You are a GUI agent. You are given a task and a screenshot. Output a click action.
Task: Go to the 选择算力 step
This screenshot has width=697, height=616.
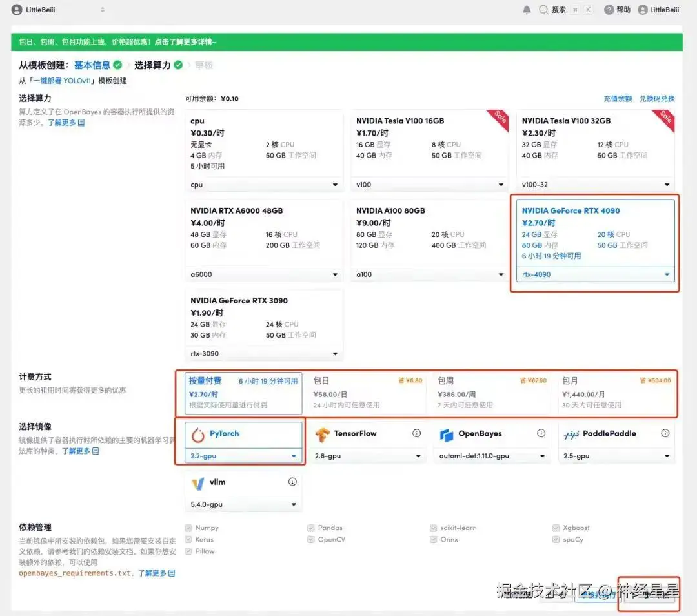coord(152,65)
